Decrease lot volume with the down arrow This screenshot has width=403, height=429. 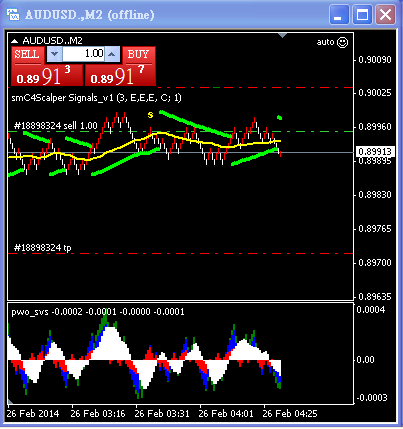click(55, 54)
